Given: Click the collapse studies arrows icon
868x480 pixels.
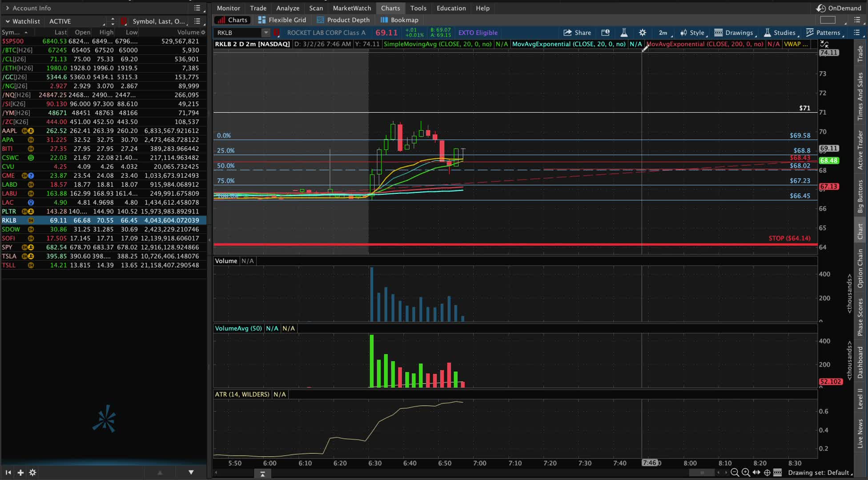Looking at the screenshot, I should 824,44.
